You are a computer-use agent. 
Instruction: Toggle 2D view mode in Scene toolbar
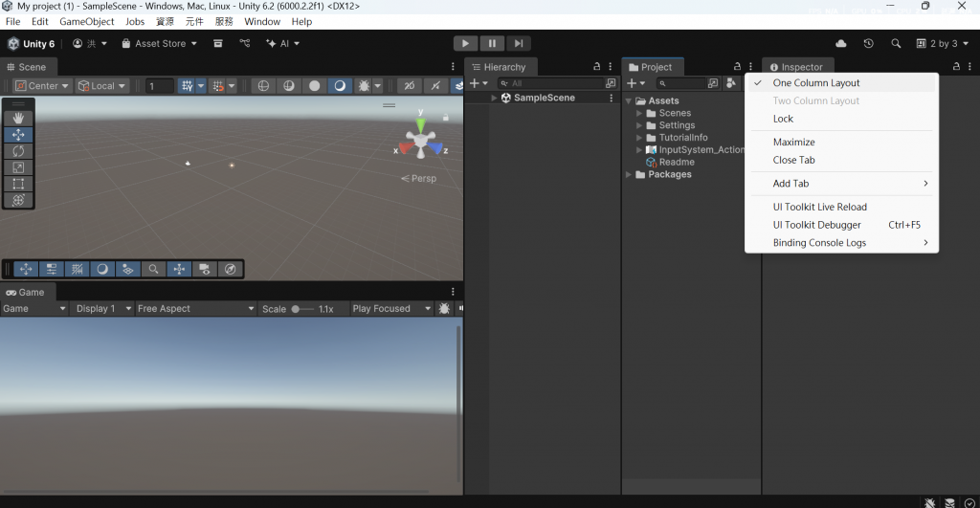coord(410,85)
